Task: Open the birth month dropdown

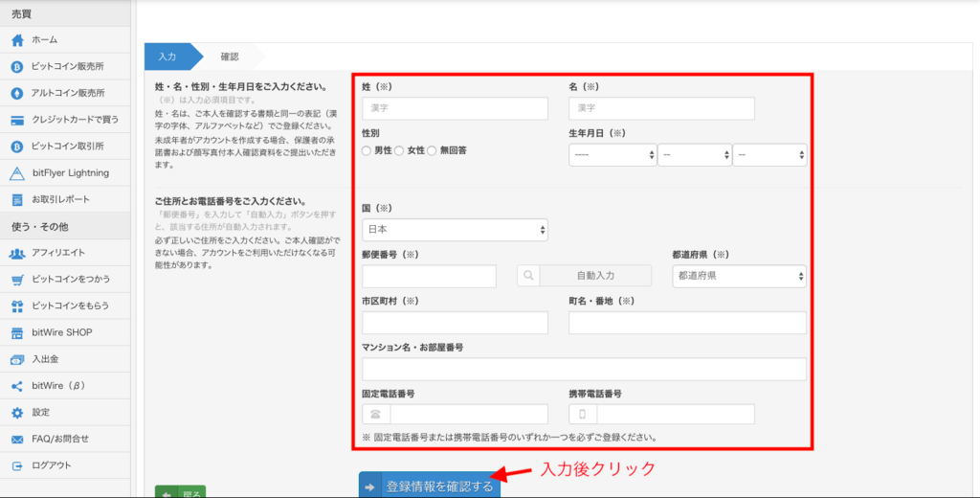Action: (x=695, y=154)
